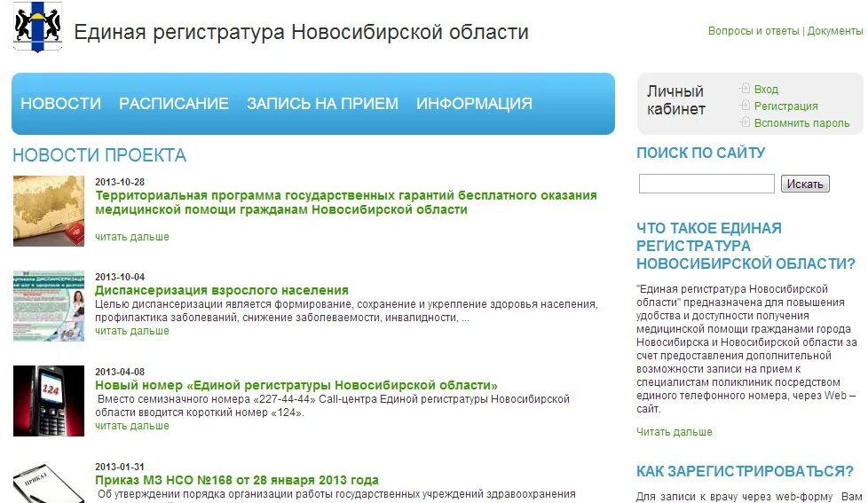Image resolution: width=868 pixels, height=503 pixels.
Task: Click the icon next to Вход
Action: pyautogui.click(x=745, y=89)
